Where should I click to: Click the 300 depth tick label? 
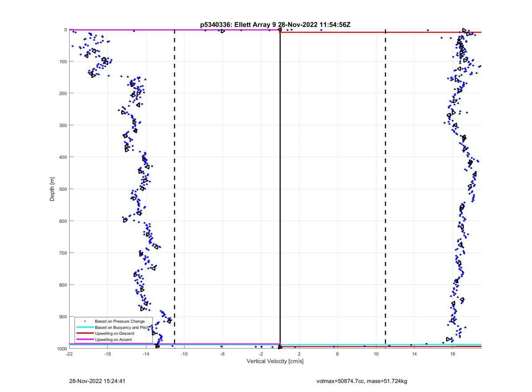tap(63, 125)
